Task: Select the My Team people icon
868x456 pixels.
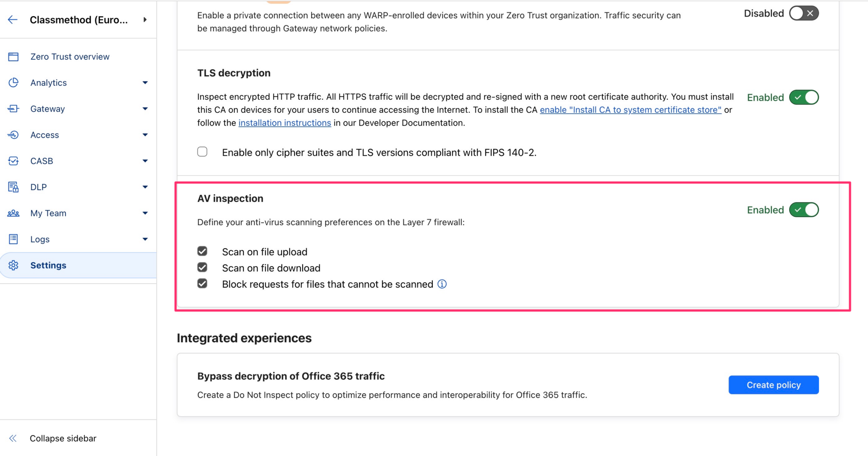Action: click(14, 213)
